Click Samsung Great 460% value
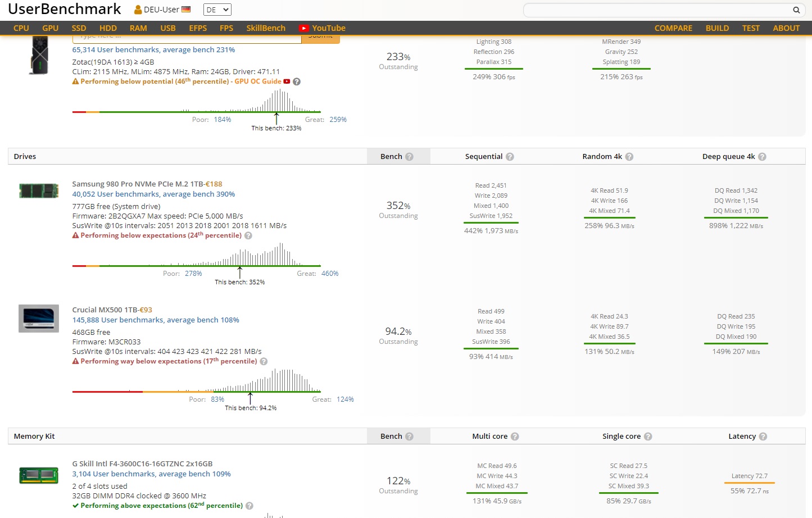 point(330,274)
